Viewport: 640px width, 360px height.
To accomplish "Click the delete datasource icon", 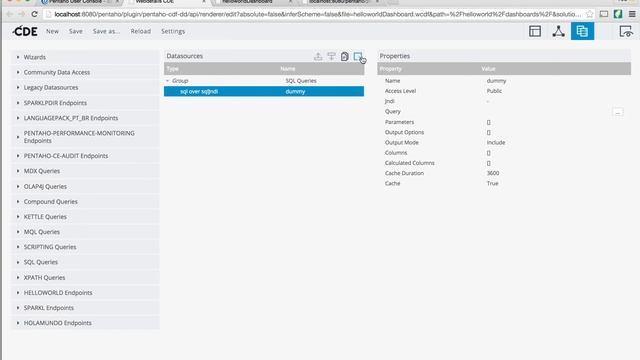I will [358, 56].
